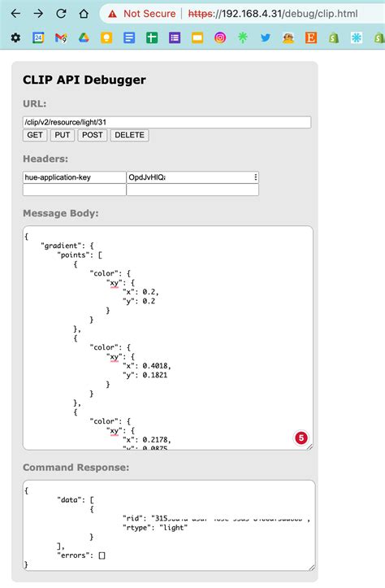Click the PUT button
Viewport: 385px width, 588px height.
[63, 135]
